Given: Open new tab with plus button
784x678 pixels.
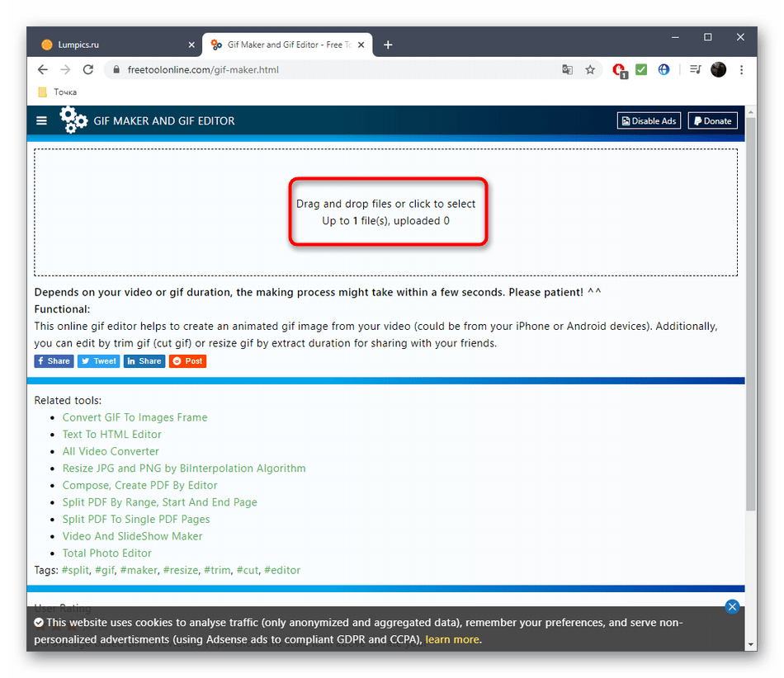Looking at the screenshot, I should pyautogui.click(x=388, y=45).
